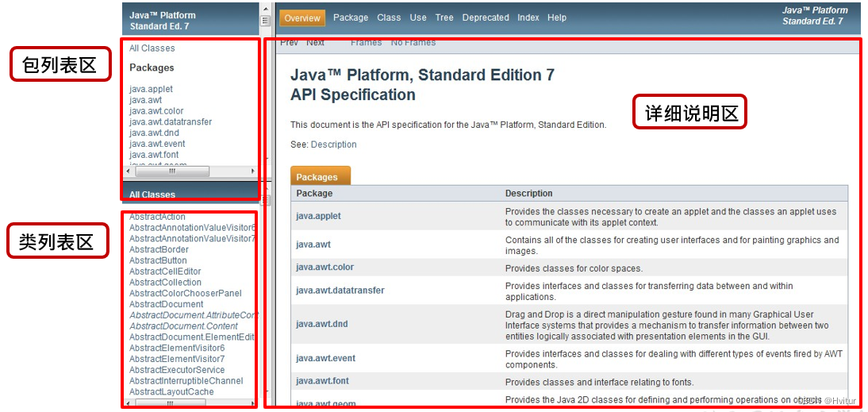
Task: Open AbstractLayoutCache class
Action: coord(171,391)
